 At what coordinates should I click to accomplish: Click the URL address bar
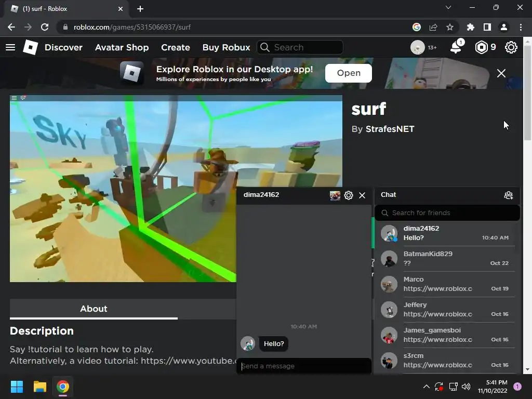tap(234, 27)
